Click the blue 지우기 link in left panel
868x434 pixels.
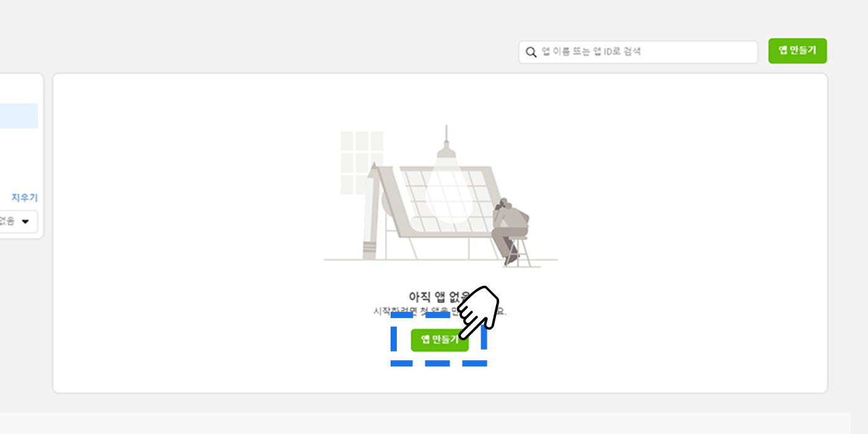[x=24, y=198]
